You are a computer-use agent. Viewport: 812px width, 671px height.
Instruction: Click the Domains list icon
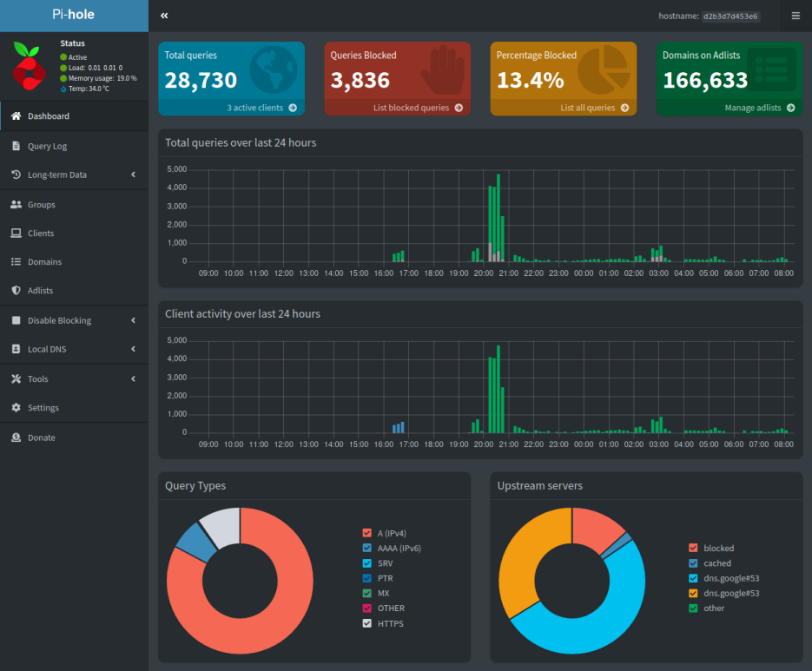click(17, 261)
